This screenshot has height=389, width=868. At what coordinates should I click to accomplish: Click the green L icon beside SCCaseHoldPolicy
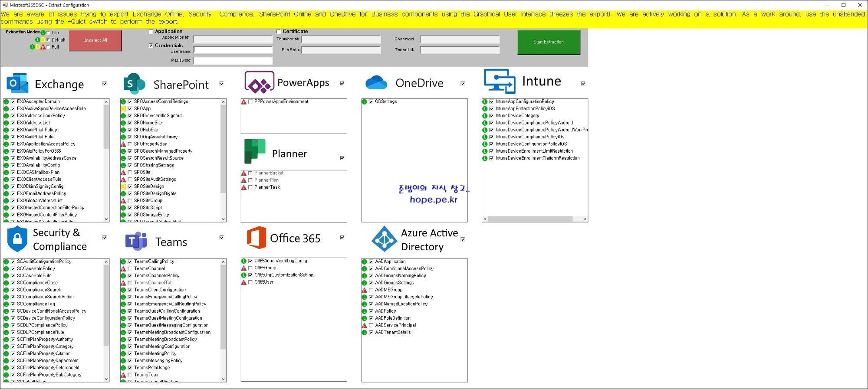click(x=6, y=269)
